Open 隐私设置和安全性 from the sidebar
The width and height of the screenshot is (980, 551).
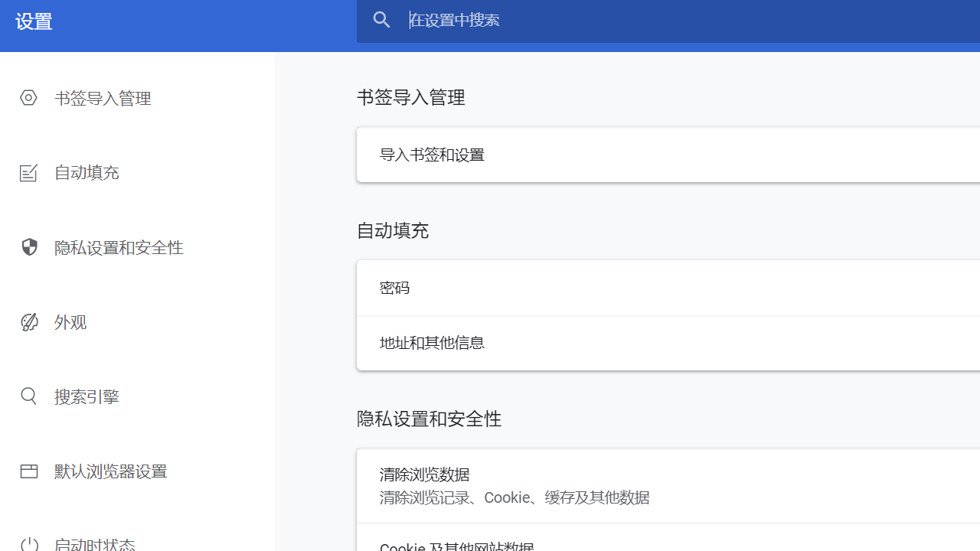(x=119, y=246)
